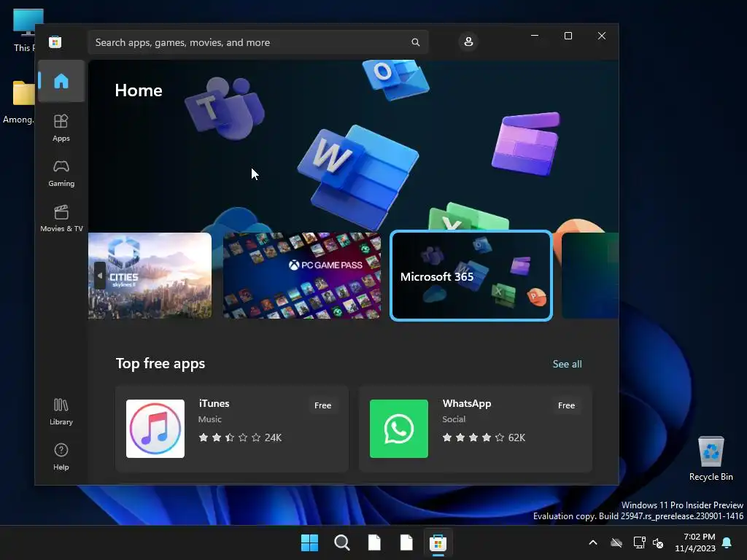Select the Recycle Bin desktop icon
Viewport: 747px width, 560px height.
coord(711,458)
